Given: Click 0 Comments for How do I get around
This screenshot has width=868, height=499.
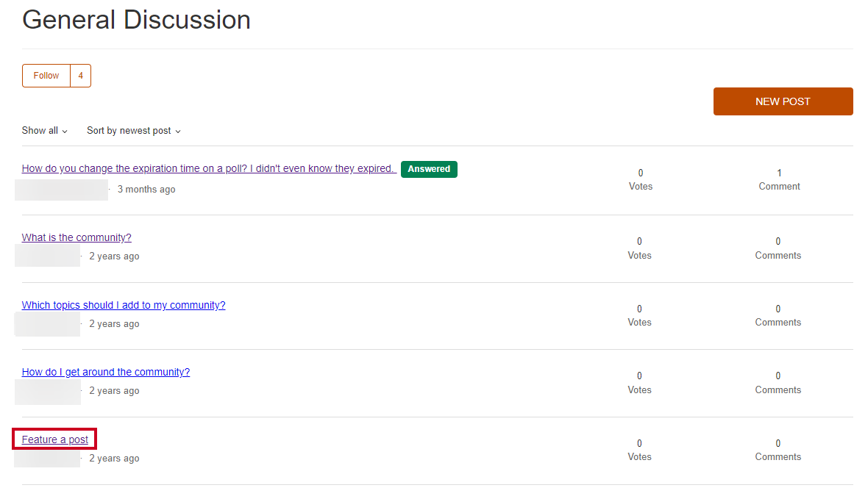Looking at the screenshot, I should click(x=778, y=383).
